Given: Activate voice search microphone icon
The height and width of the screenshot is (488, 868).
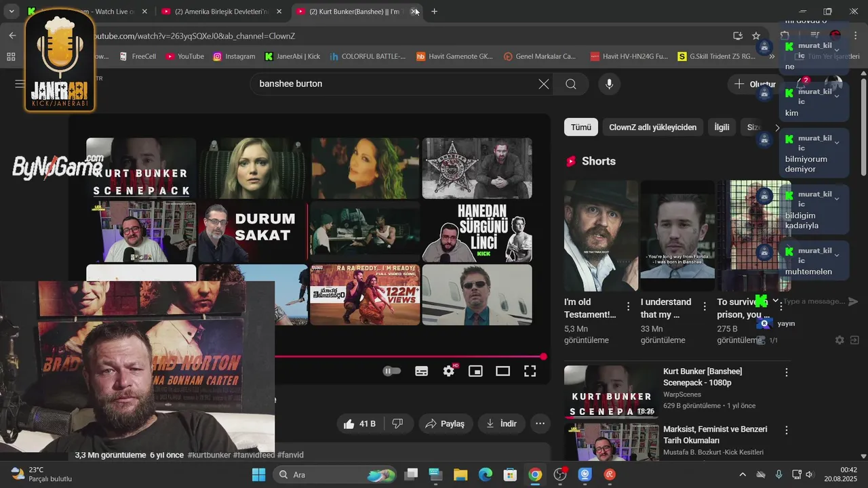Looking at the screenshot, I should click(609, 84).
